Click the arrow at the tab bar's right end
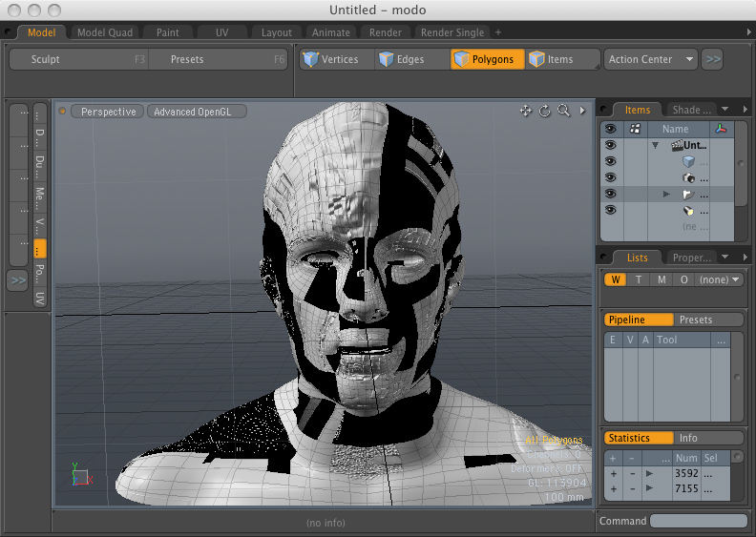The height and width of the screenshot is (537, 756). pyautogui.click(x=748, y=32)
